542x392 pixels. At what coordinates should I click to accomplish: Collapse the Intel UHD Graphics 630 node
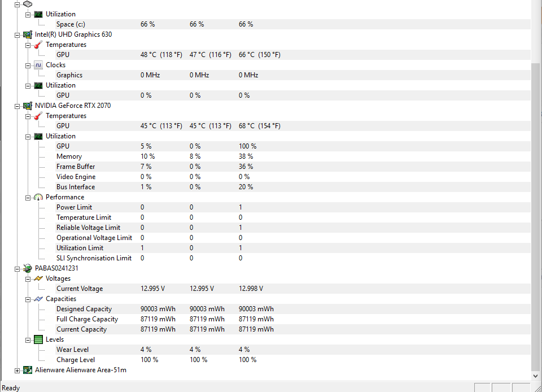coord(18,35)
